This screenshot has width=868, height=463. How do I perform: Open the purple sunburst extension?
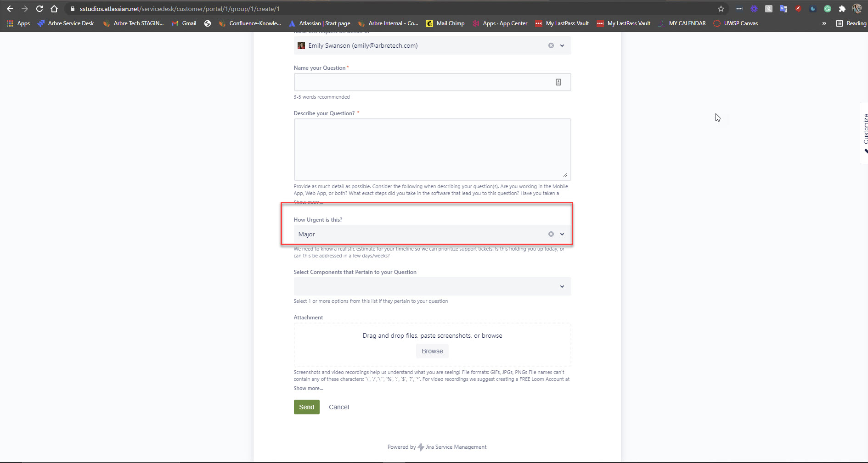coord(754,9)
